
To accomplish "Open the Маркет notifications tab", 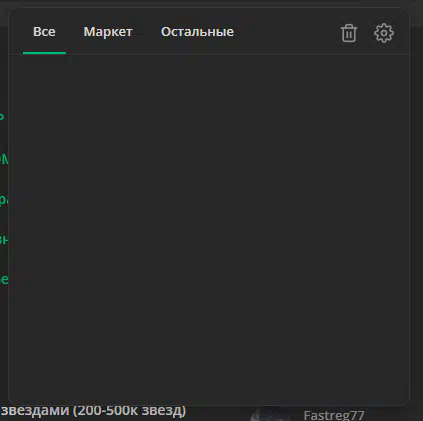I will tap(108, 32).
